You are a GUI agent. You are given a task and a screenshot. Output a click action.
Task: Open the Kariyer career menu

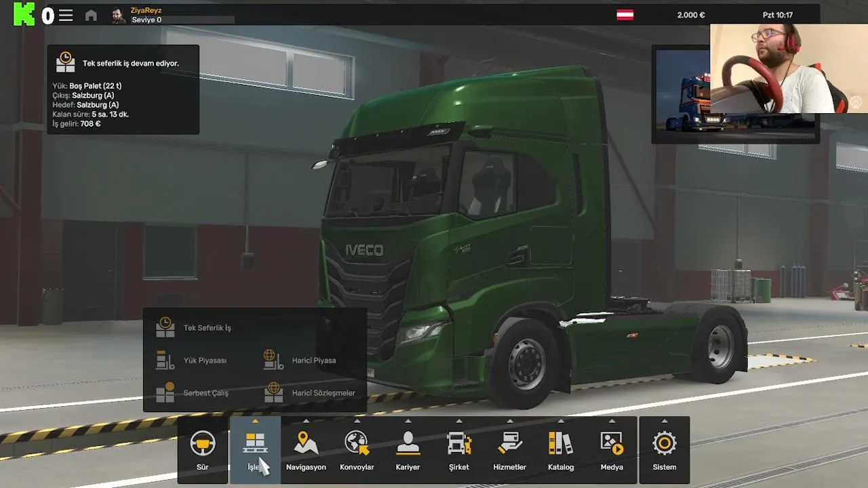408,451
